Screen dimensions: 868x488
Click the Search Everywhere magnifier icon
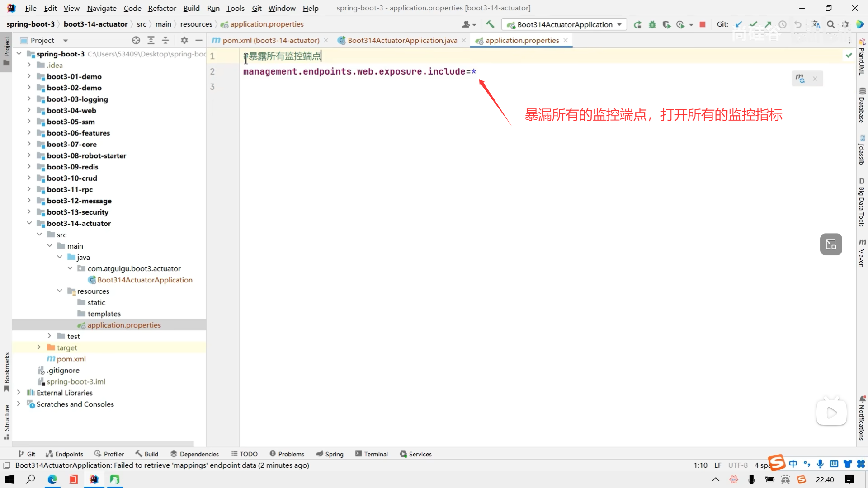830,24
